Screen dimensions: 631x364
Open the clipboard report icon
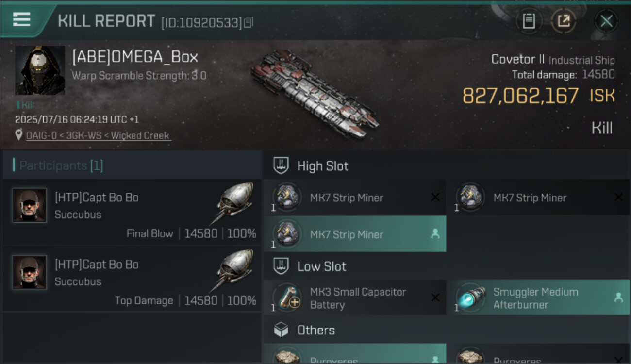(529, 21)
